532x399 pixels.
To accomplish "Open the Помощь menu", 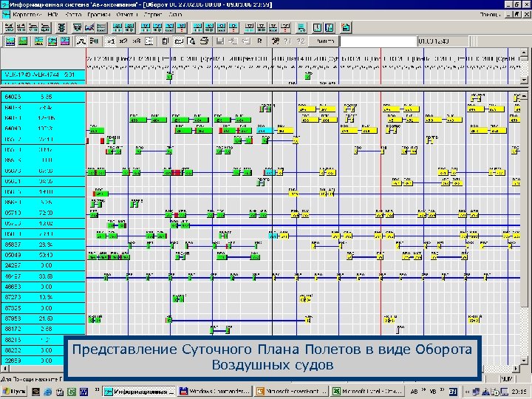I will click(x=490, y=14).
